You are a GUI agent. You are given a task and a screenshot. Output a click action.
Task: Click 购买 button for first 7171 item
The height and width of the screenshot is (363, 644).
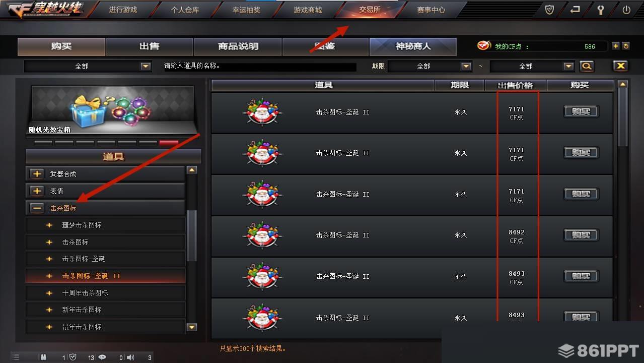click(x=581, y=111)
